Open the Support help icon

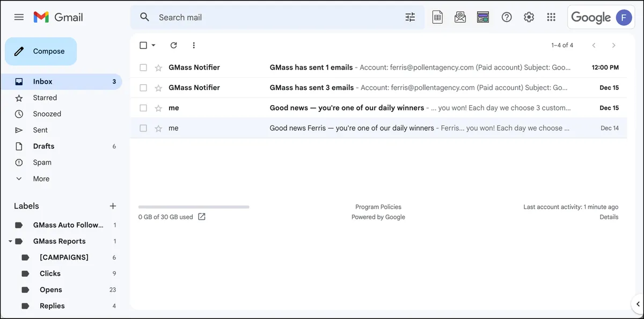(x=507, y=17)
